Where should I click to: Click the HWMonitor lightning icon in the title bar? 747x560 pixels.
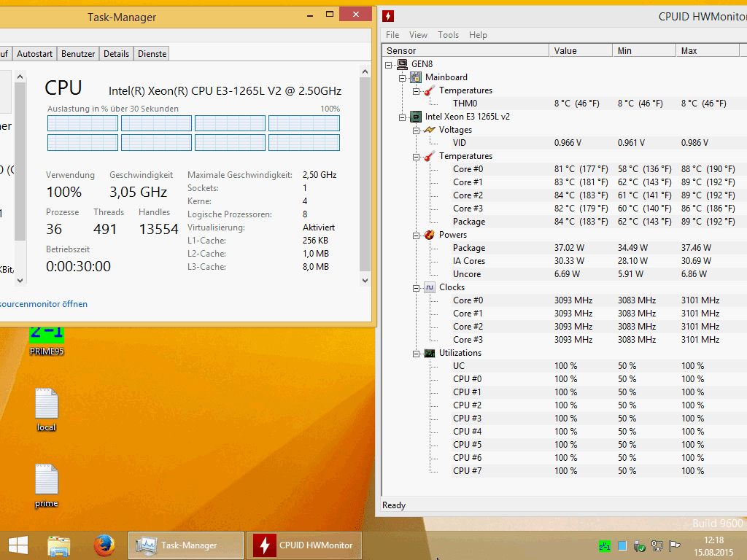[388, 16]
